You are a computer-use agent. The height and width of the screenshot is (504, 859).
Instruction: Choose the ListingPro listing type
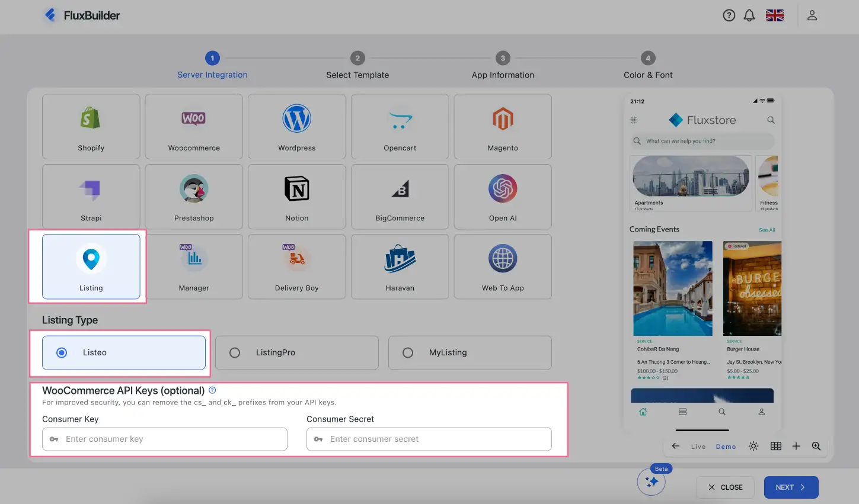[x=235, y=353]
